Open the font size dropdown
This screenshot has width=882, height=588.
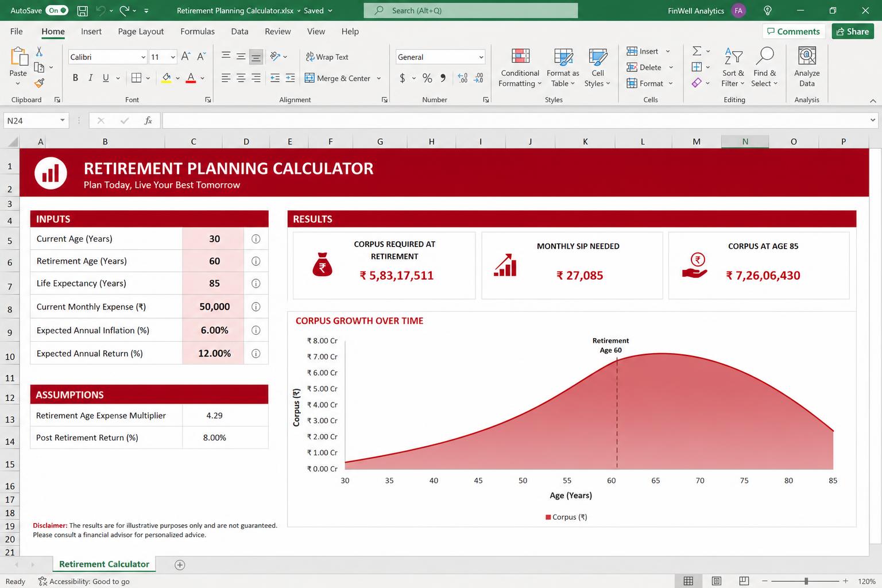[173, 57]
